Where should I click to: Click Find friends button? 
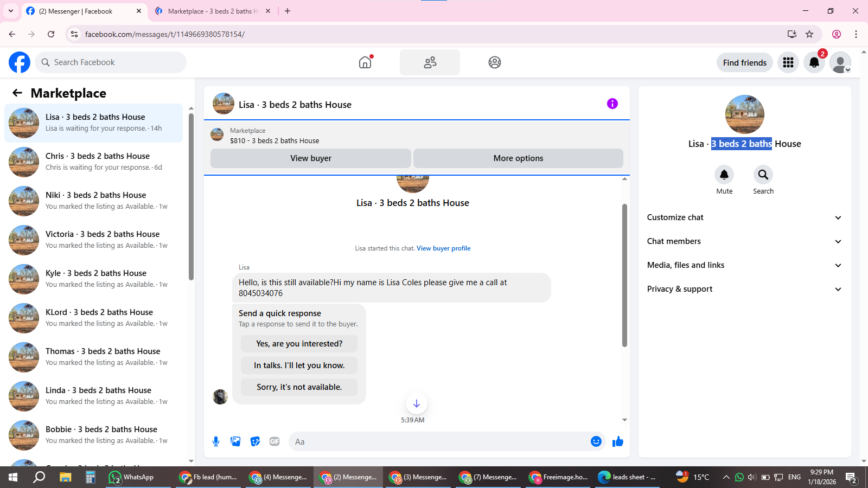[745, 62]
